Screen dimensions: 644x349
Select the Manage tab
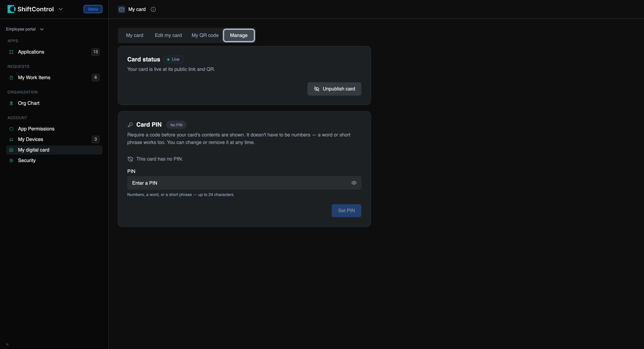239,35
